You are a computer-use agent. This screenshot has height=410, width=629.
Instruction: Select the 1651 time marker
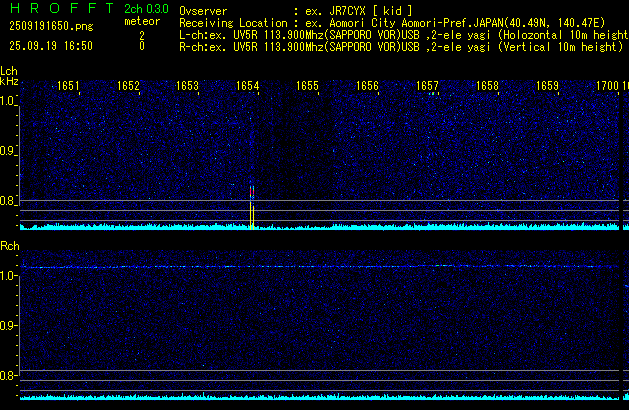pyautogui.click(x=68, y=86)
